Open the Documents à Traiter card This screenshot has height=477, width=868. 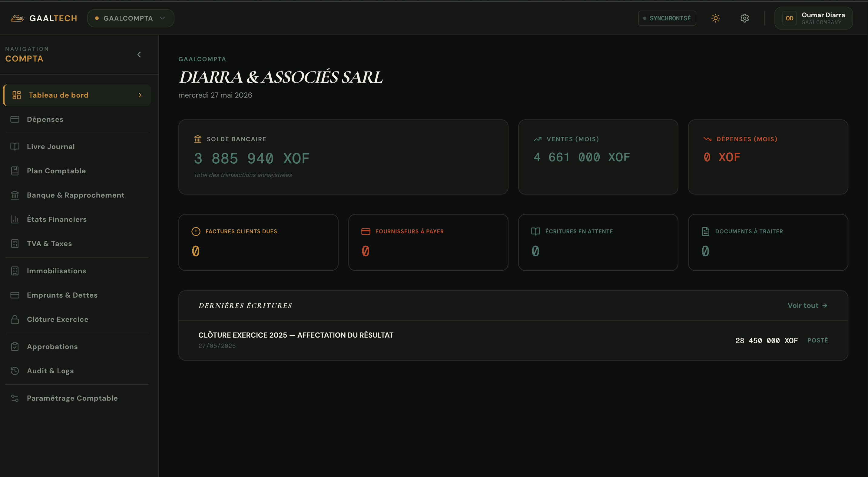[768, 242]
